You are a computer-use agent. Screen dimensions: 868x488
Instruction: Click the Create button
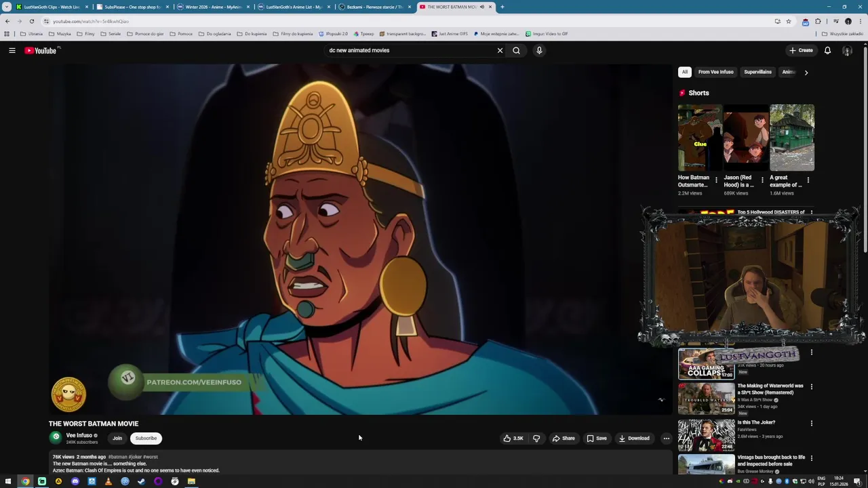(x=801, y=50)
